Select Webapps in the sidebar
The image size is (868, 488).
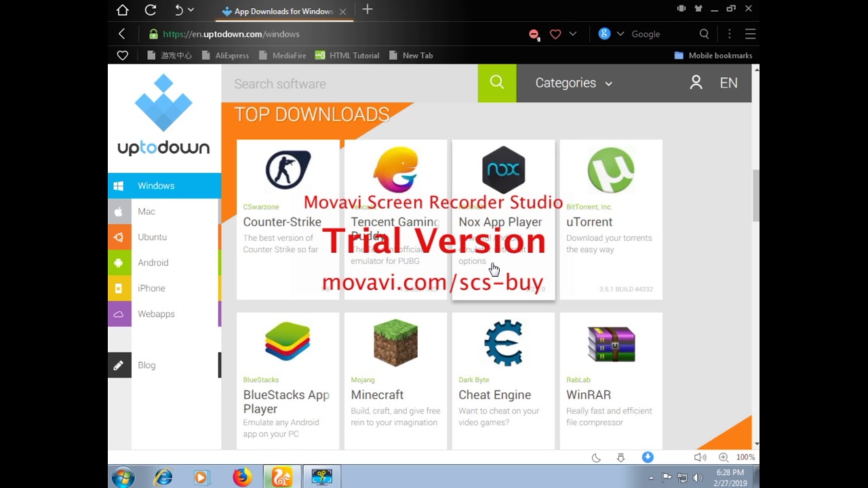coord(164,314)
